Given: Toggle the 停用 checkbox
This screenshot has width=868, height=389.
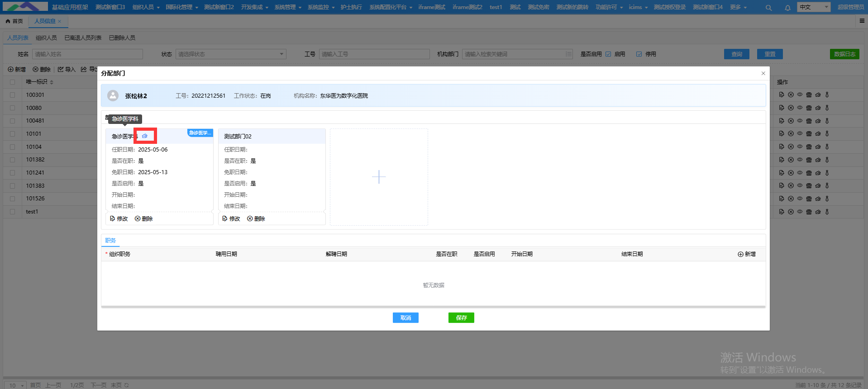Looking at the screenshot, I should pos(639,54).
